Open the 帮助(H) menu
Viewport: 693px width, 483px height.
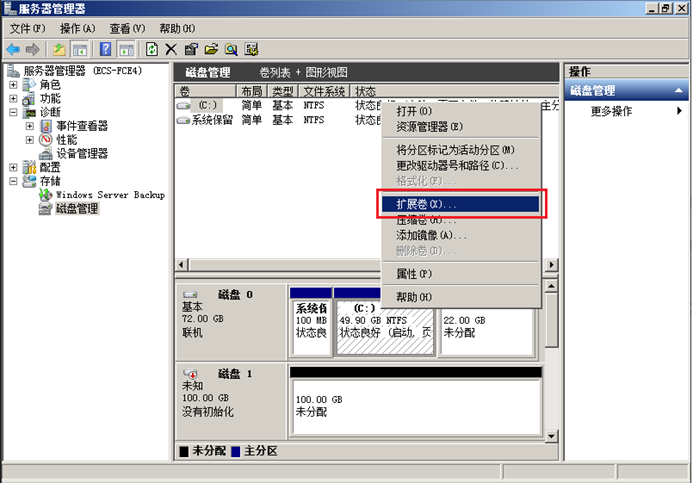tap(177, 29)
